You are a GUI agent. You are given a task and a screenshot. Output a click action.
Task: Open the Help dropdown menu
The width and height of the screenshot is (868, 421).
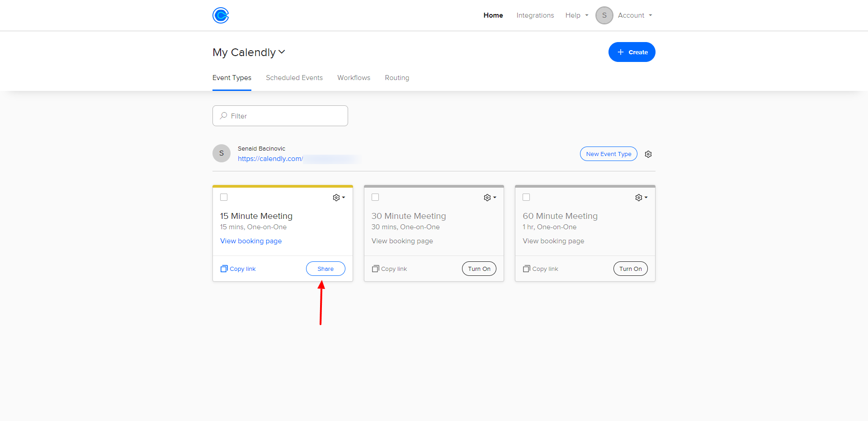576,15
